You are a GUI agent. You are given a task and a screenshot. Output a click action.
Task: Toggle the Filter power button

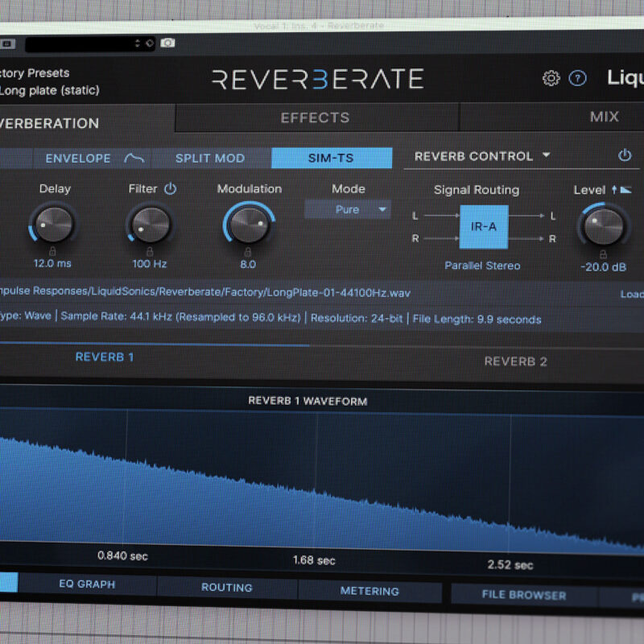coord(171,188)
